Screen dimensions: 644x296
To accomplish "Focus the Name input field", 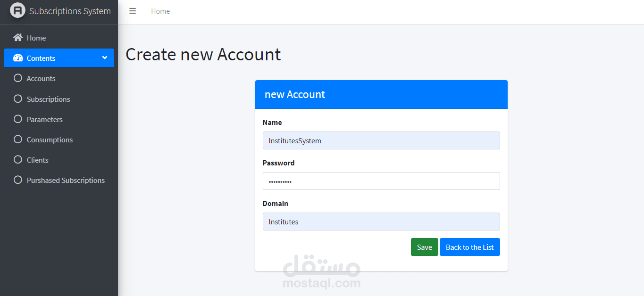I will click(x=381, y=140).
